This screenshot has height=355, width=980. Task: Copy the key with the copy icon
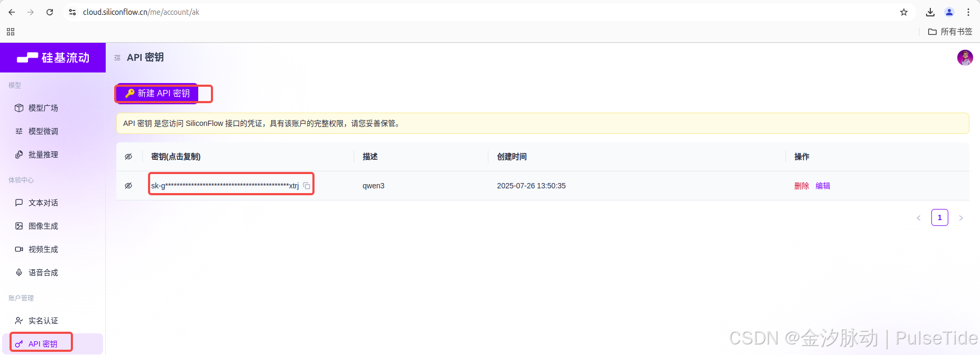(307, 186)
